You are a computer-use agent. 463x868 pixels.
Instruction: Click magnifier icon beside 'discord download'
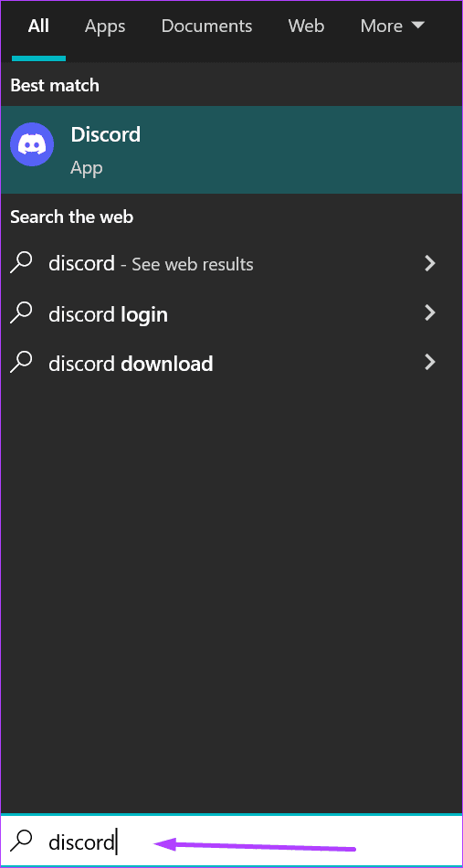pos(22,362)
